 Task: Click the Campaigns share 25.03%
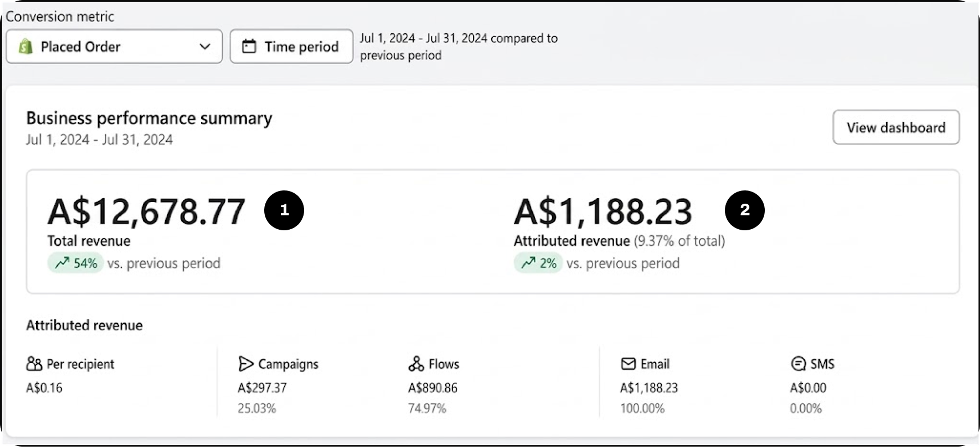(257, 408)
